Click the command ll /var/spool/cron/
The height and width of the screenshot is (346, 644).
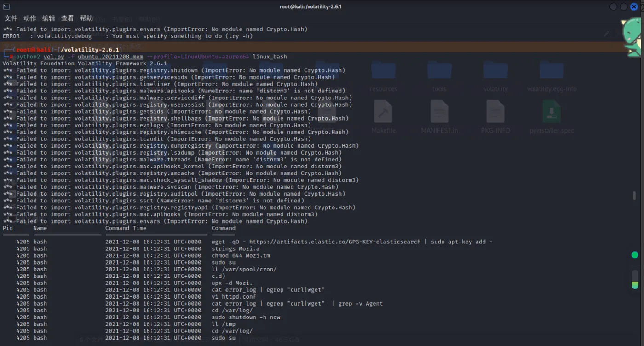(x=244, y=270)
